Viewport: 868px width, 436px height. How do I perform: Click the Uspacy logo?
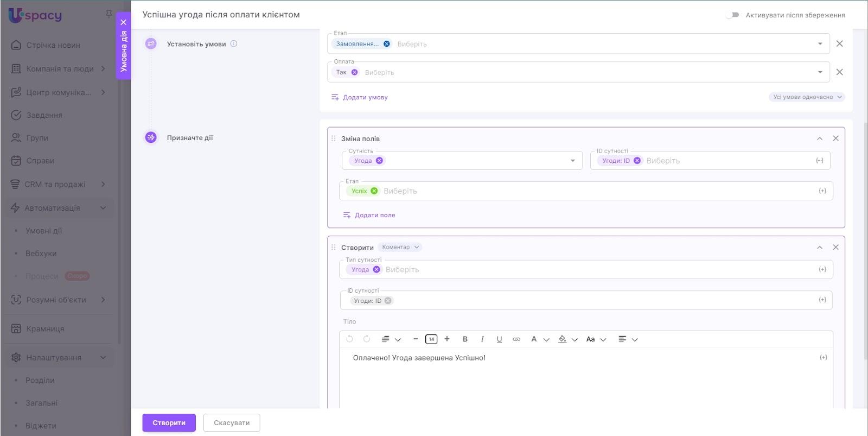pyautogui.click(x=35, y=15)
